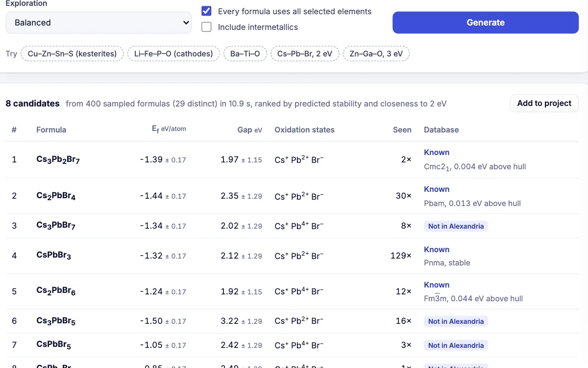Click "Cmc2₁, 0.004 eV above hull" text
The width and height of the screenshot is (588, 368).
coord(475,167)
